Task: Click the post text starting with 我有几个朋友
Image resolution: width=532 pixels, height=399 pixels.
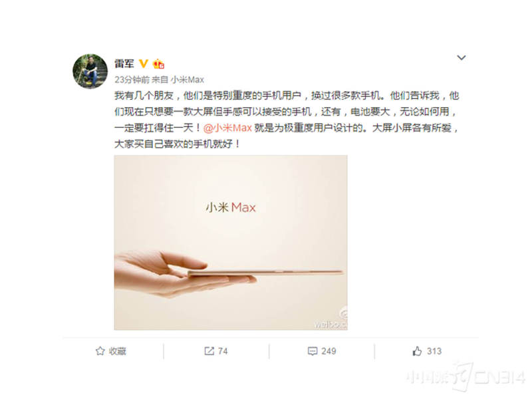Action: [287, 120]
